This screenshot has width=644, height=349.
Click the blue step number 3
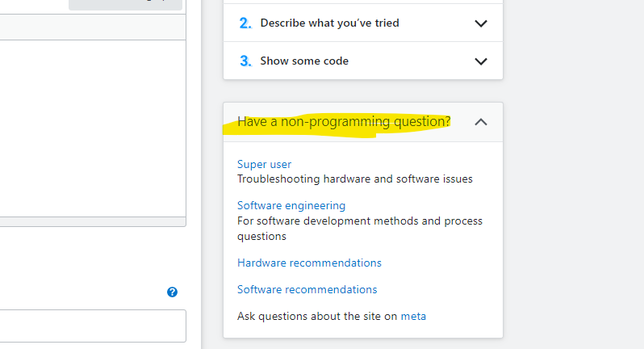pyautogui.click(x=245, y=61)
